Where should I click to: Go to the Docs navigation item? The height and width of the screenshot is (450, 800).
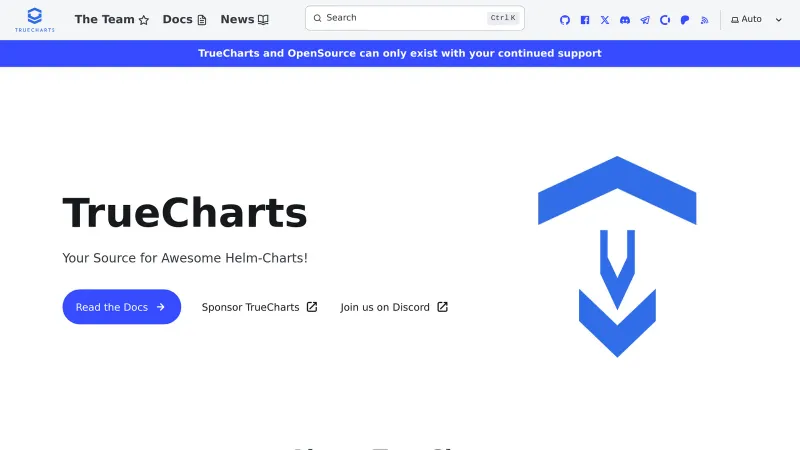pyautogui.click(x=185, y=19)
